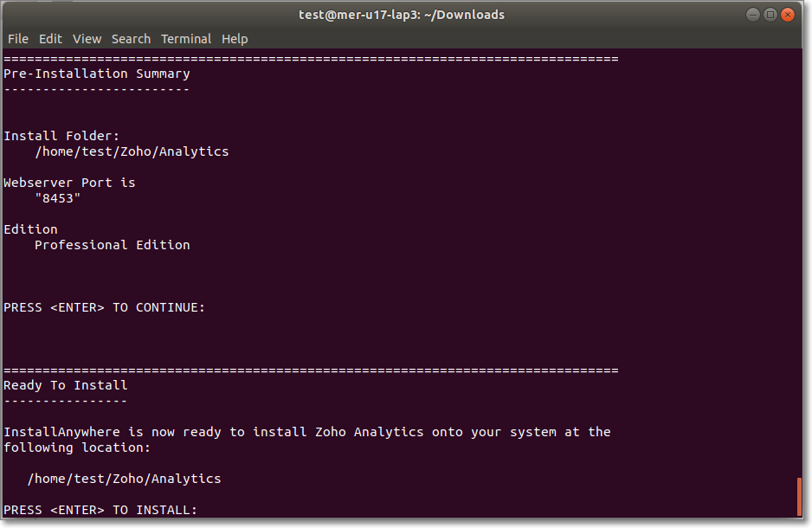The height and width of the screenshot is (528, 812).
Task: Click the webserver port value 8453
Action: point(57,198)
